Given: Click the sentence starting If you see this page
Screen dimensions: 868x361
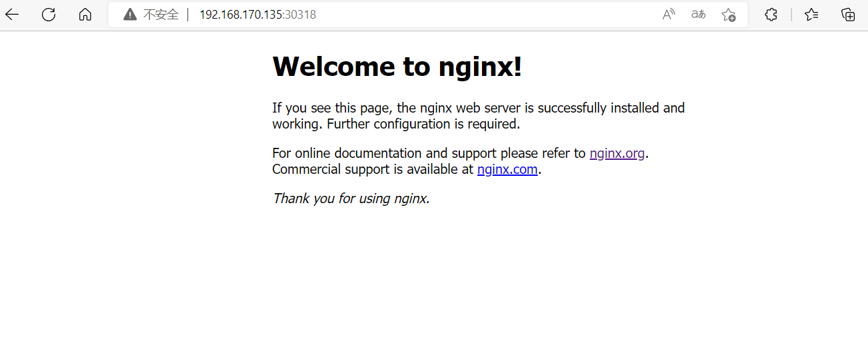Looking at the screenshot, I should click(x=479, y=116).
